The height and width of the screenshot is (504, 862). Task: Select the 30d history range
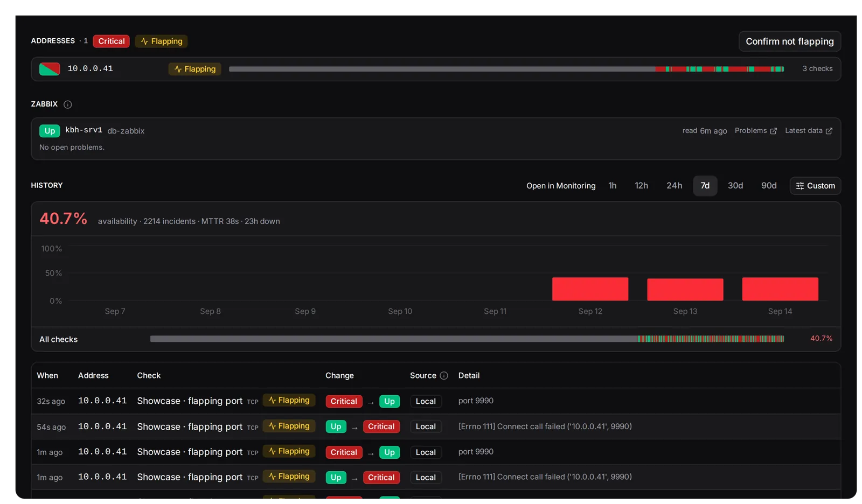click(x=735, y=186)
